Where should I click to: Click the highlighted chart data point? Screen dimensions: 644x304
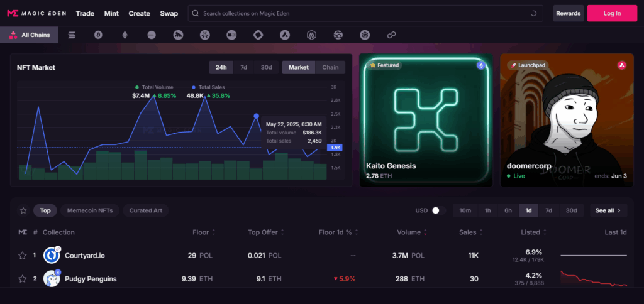pos(257,116)
